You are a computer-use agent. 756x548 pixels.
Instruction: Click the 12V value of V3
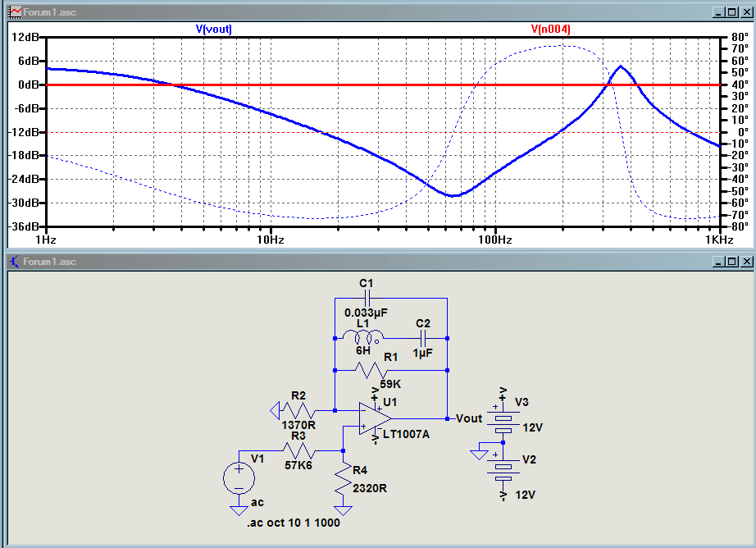click(x=533, y=427)
